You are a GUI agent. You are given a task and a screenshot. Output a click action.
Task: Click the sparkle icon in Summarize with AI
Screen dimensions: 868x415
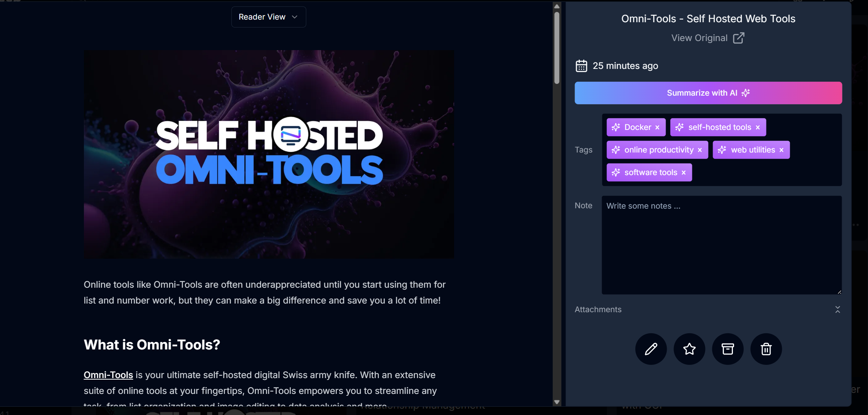pyautogui.click(x=746, y=93)
